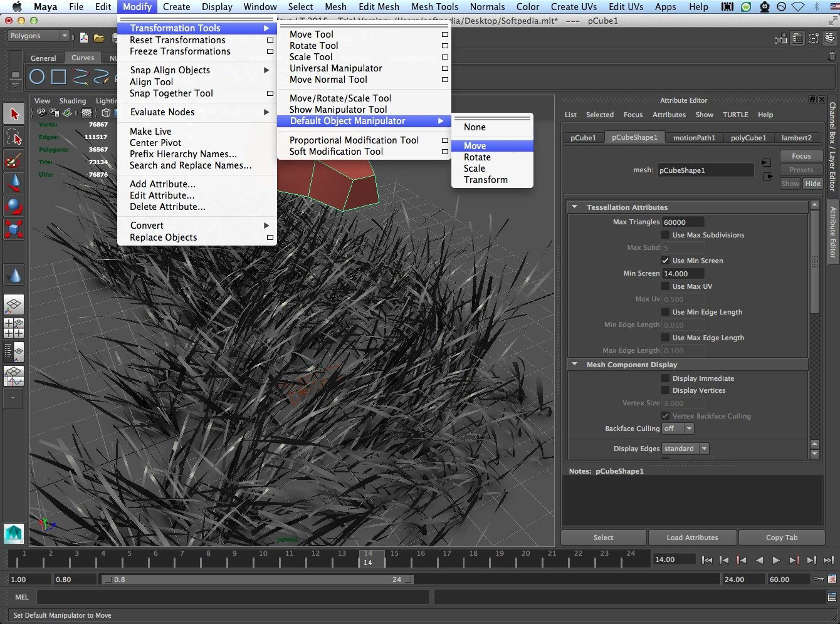This screenshot has height=624, width=840.
Task: Click the viewport select camera icon
Action: (x=41, y=113)
